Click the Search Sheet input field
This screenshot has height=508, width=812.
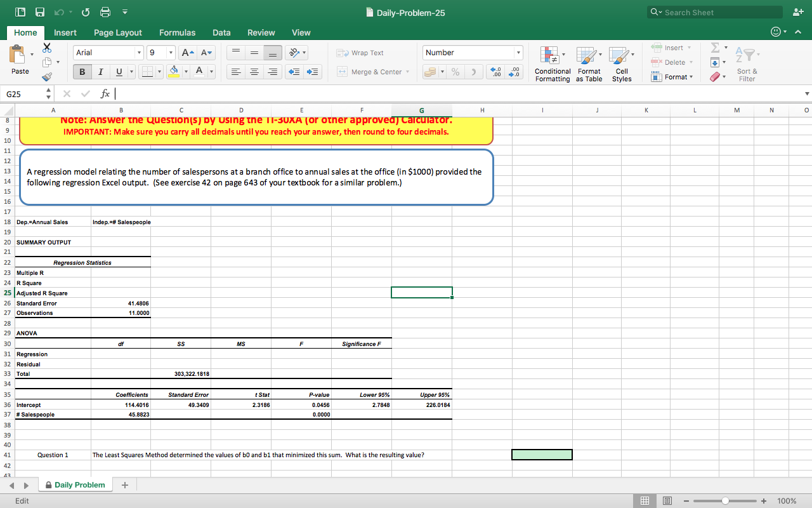pos(721,12)
